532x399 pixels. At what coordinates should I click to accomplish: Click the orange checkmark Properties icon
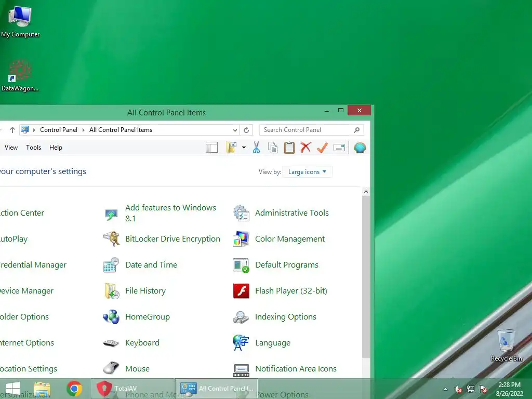[322, 147]
